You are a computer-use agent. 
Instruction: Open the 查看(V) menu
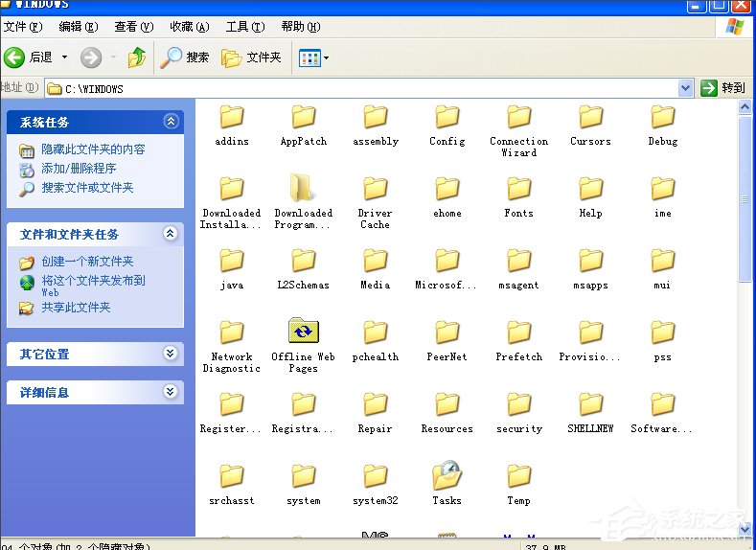tap(133, 27)
